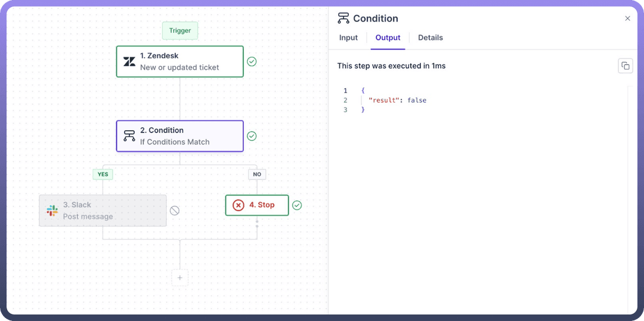Add a step with the plus button

[x=179, y=277]
